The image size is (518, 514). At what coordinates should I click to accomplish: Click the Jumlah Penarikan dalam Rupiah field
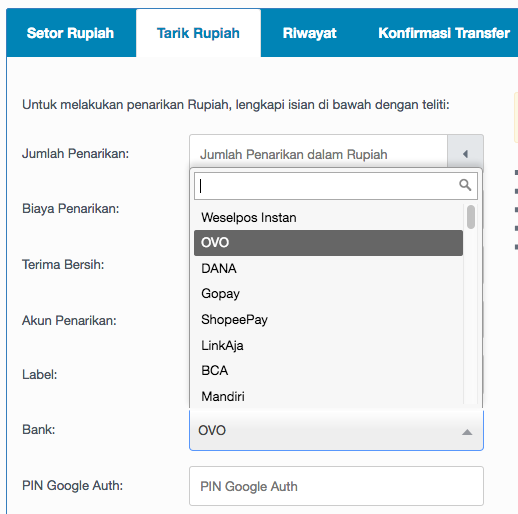coord(318,154)
